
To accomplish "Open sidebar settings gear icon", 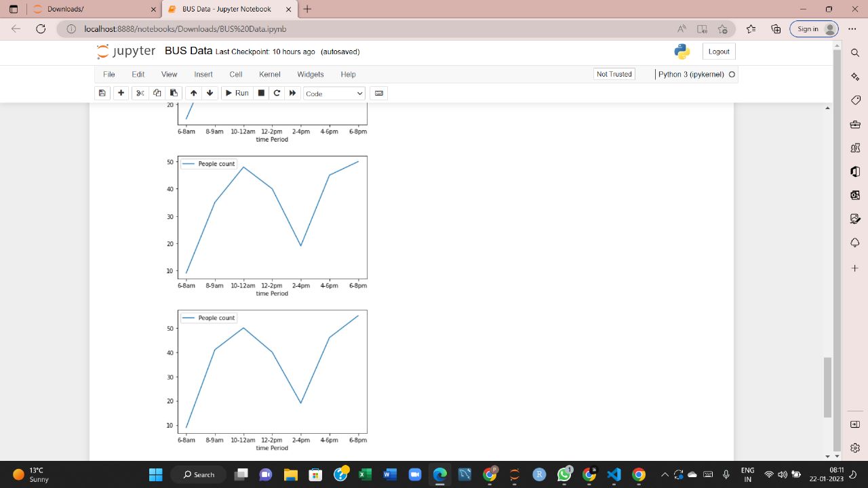I will 855,447.
